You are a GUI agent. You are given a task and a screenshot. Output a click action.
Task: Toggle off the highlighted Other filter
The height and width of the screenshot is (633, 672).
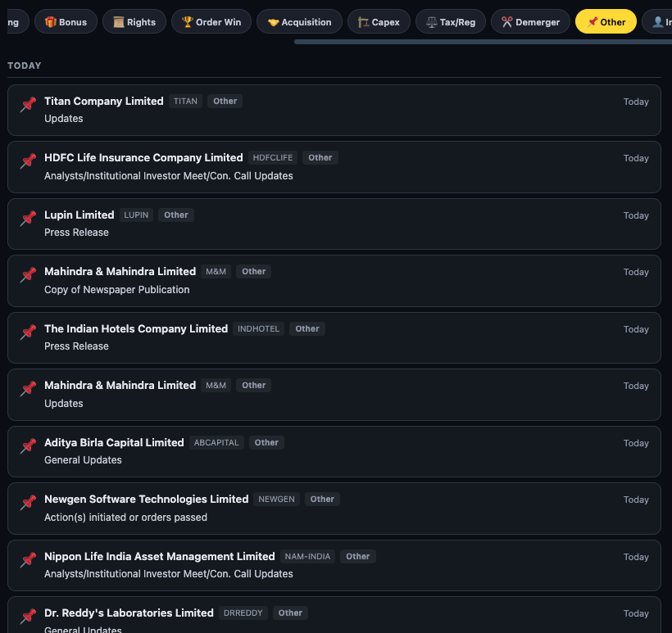606,21
